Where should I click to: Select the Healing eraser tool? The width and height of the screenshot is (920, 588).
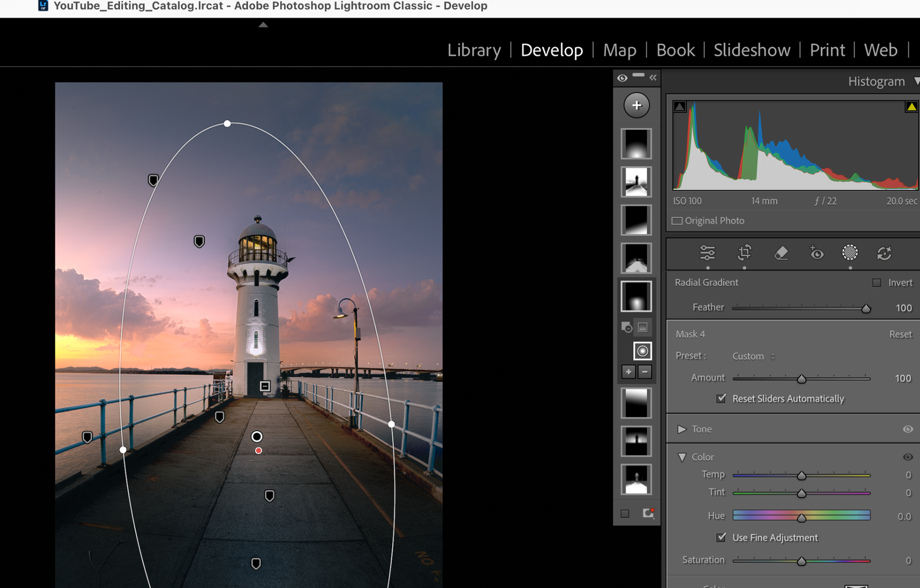point(781,253)
